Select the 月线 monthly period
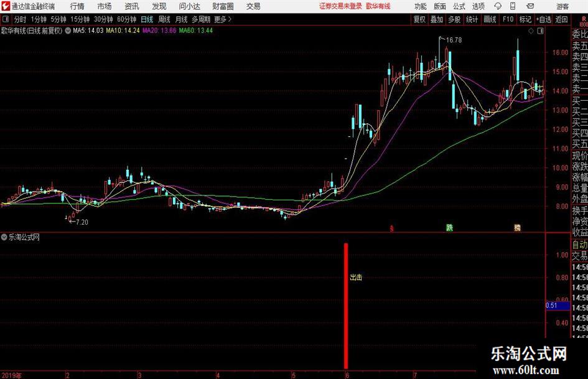The image size is (588, 379). 182,19
